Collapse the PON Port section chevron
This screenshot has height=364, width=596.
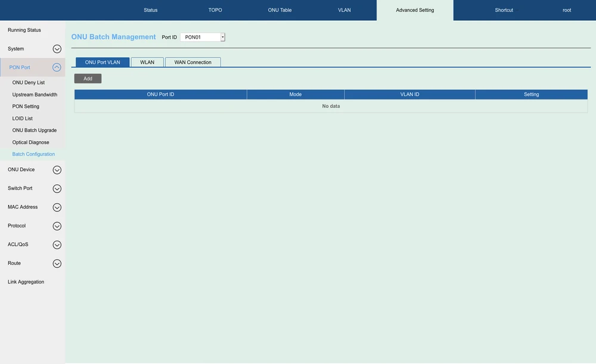tap(57, 67)
